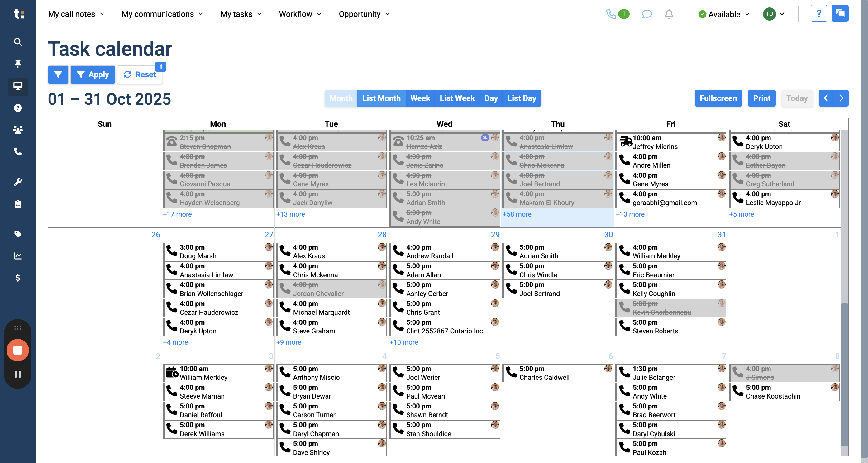Click the pin icon in sidebar

[18, 64]
